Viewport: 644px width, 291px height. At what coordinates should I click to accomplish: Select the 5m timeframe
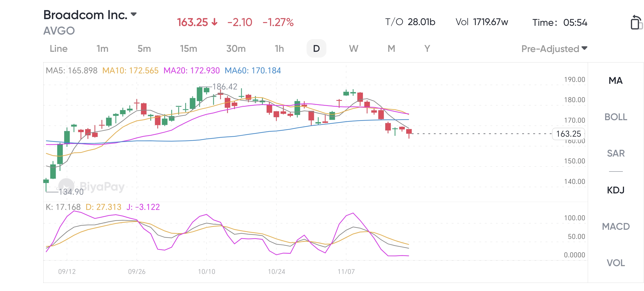[x=144, y=49]
